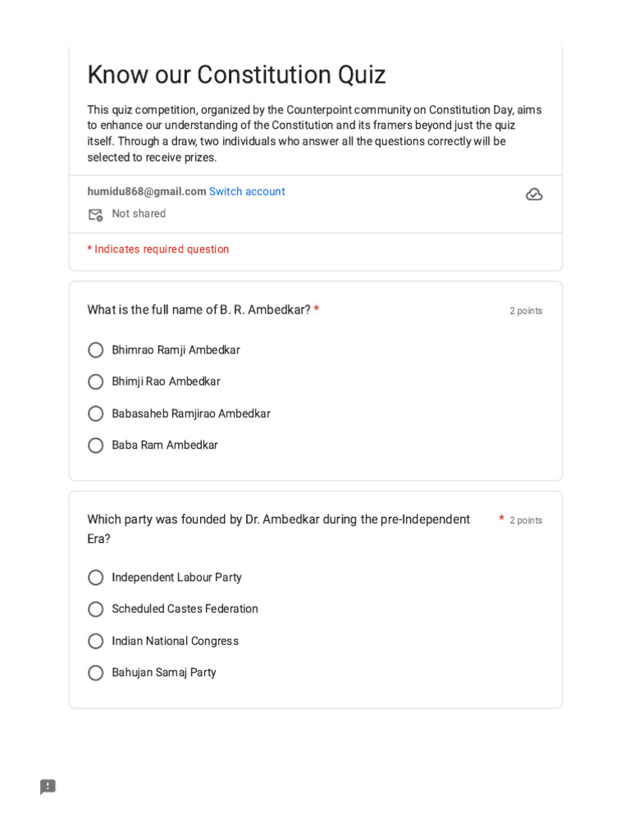Image resolution: width=630 pixels, height=840 pixels.
Task: Click the quiz description paragraph
Action: tap(314, 134)
